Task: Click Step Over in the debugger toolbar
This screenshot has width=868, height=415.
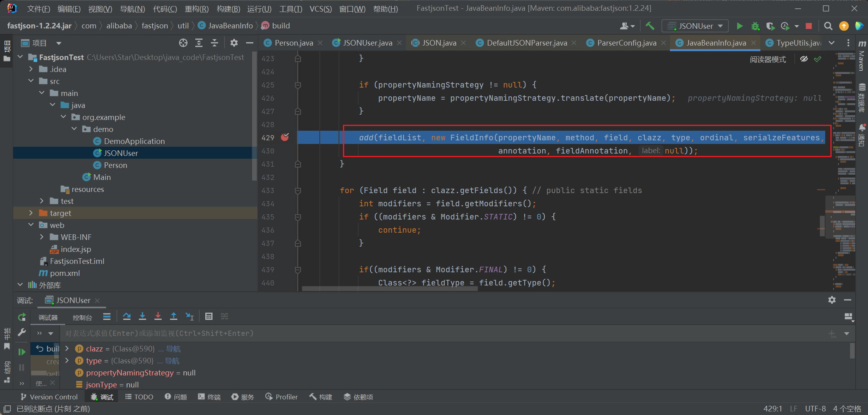Action: (127, 316)
